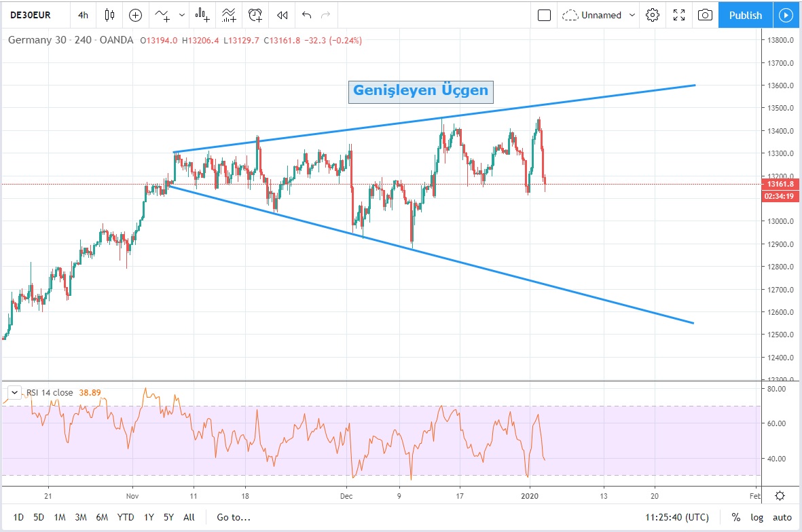Toggle the log scale
This screenshot has height=532, width=802.
(757, 517)
